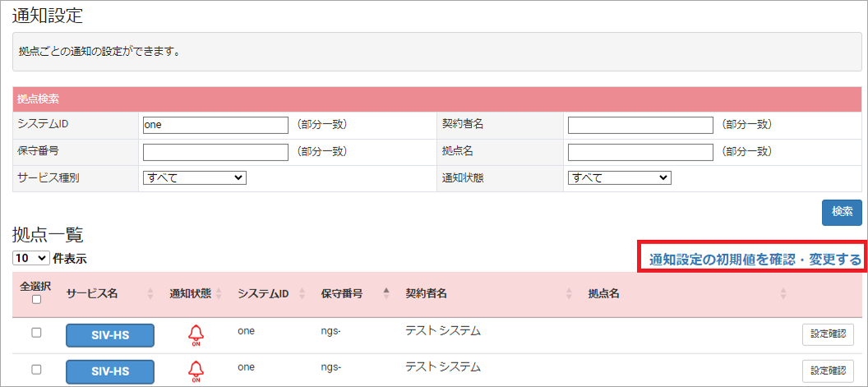Click the SIV-HS button in the top row
The height and width of the screenshot is (387, 868).
pos(109,335)
